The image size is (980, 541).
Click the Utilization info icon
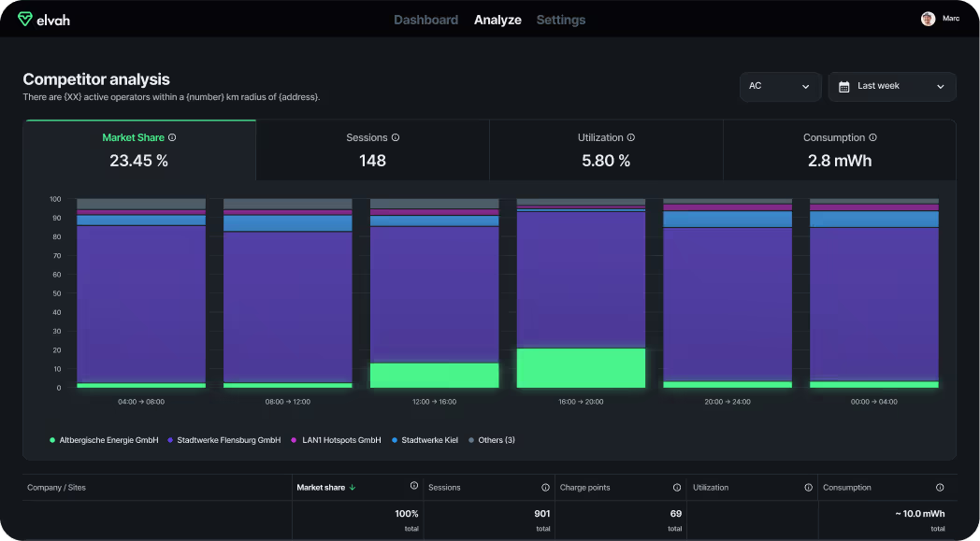pos(632,136)
